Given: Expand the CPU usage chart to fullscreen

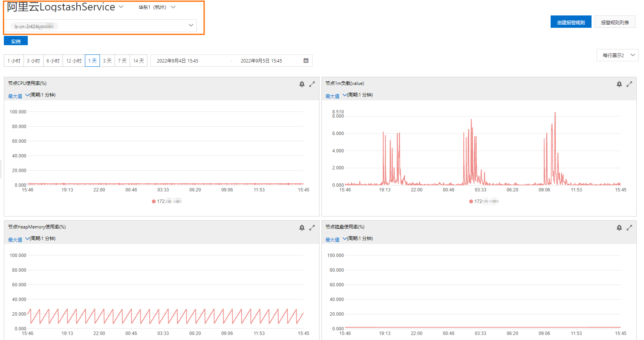Looking at the screenshot, I should (312, 84).
